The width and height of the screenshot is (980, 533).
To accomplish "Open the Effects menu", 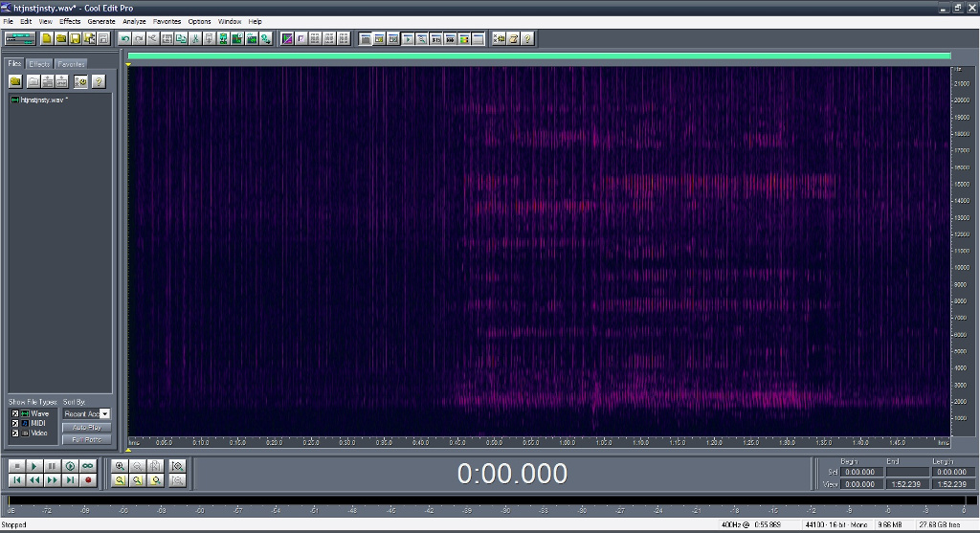I will point(70,21).
